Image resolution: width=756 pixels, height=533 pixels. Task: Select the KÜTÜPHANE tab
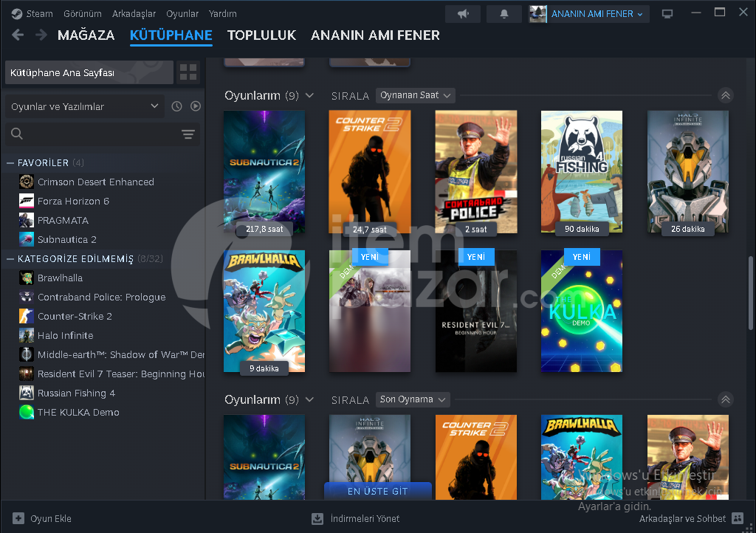click(x=171, y=35)
